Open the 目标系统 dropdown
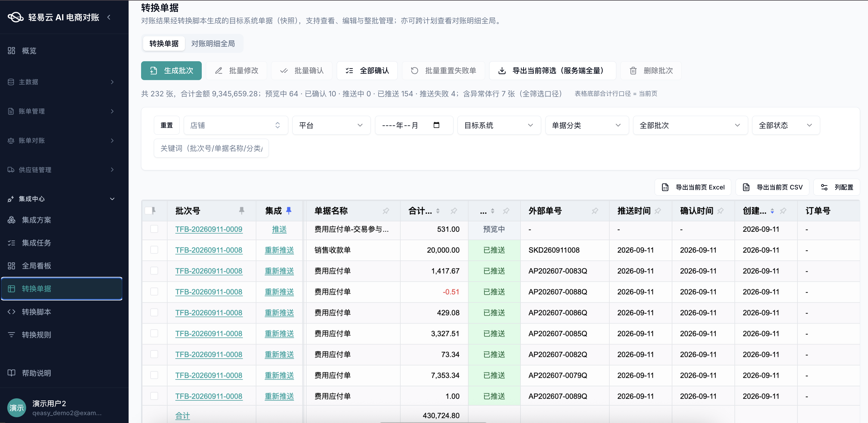The width and height of the screenshot is (868, 423). [499, 125]
